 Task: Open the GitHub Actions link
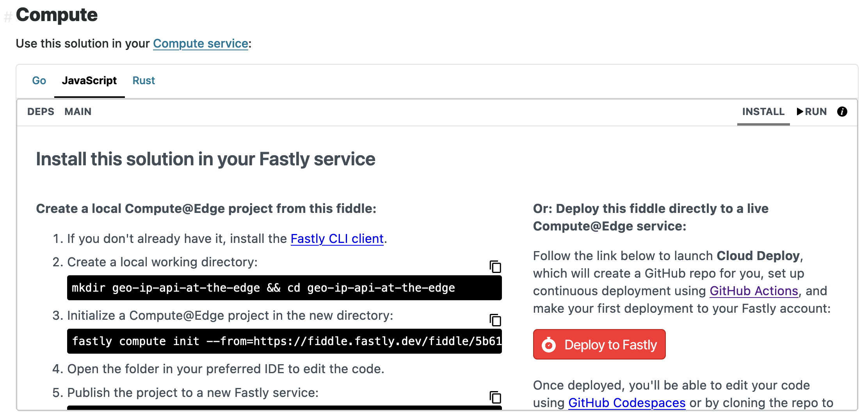coord(753,291)
